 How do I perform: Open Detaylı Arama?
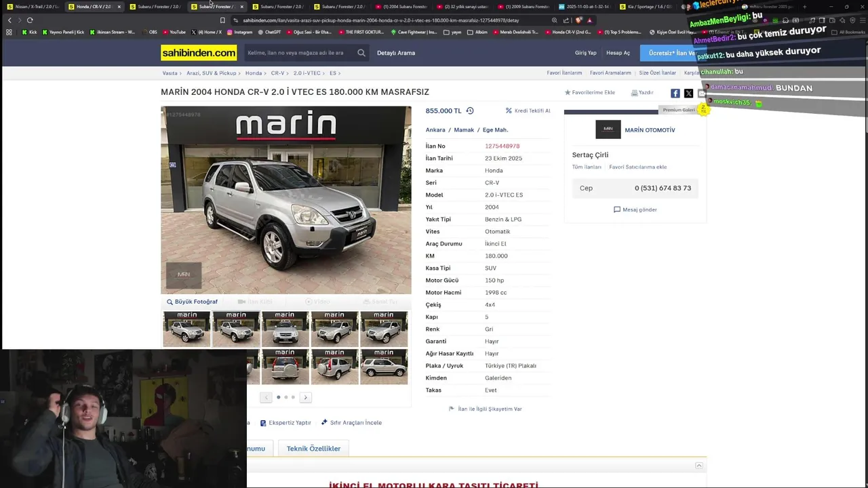tap(396, 53)
